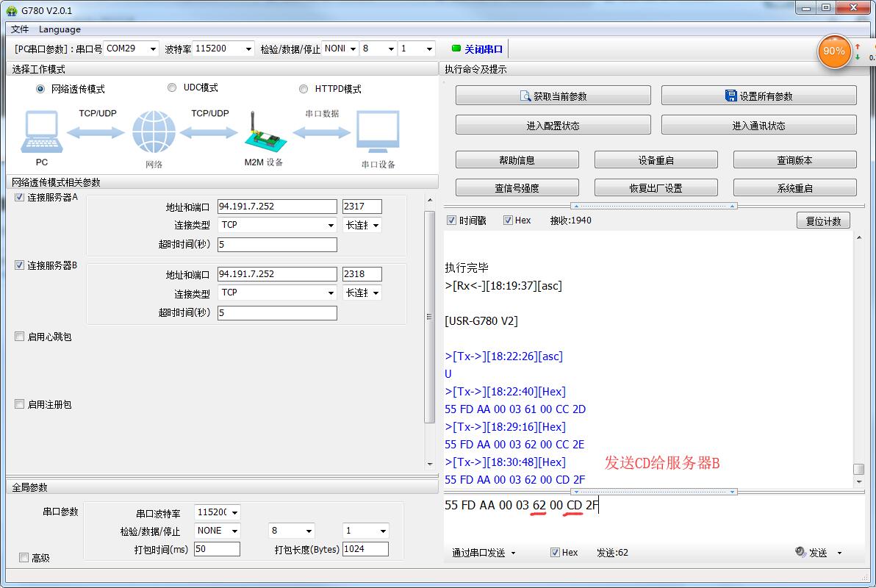Click the M2M device icon
Viewport: 876px width, 588px height.
[262, 133]
